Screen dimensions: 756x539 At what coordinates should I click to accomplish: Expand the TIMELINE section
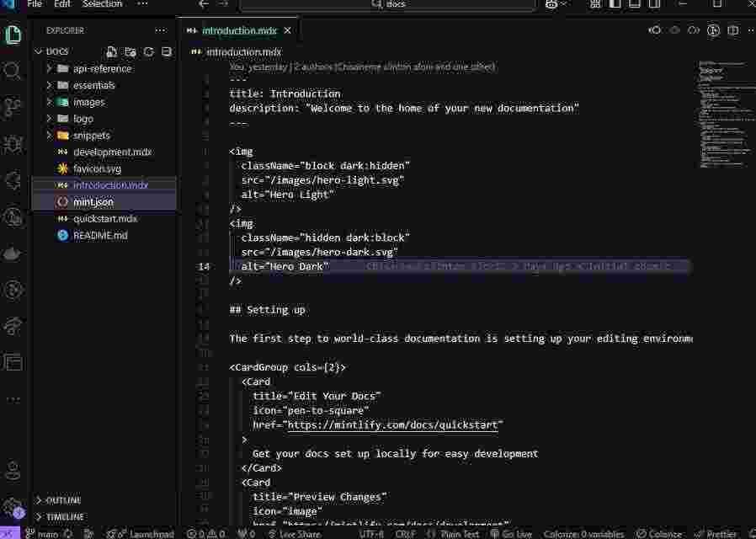tap(64, 516)
